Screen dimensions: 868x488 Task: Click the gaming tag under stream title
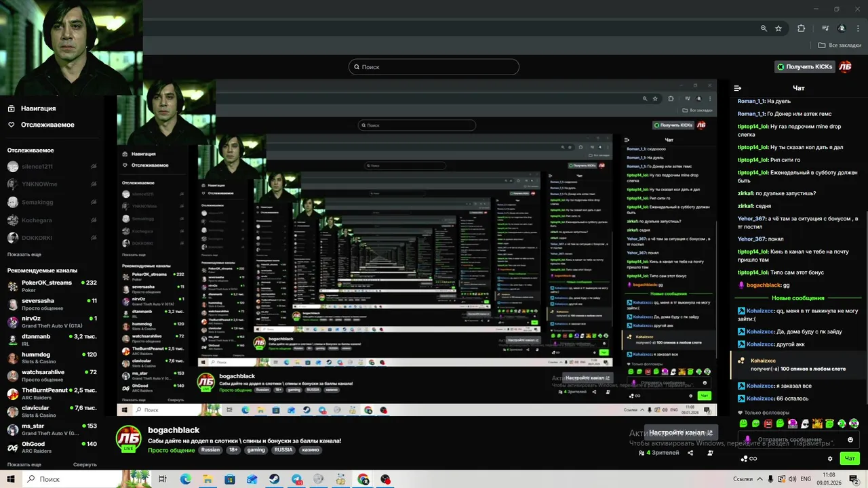tap(256, 450)
